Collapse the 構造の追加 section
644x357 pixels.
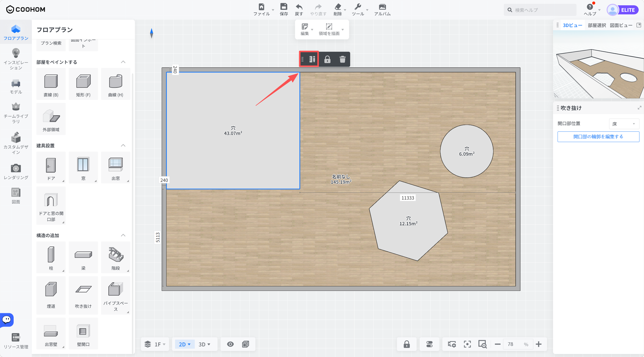(x=123, y=235)
